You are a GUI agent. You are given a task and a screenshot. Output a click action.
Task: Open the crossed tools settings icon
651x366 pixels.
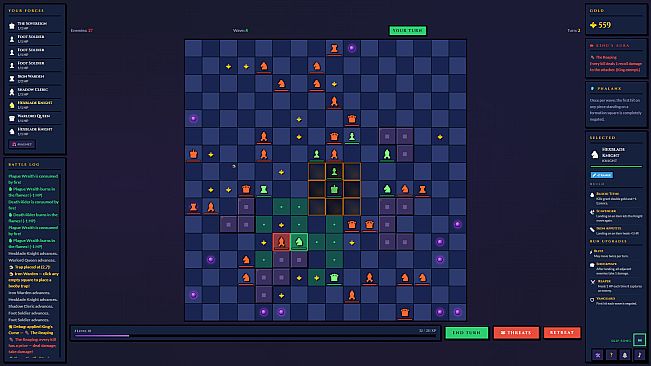pos(597,355)
